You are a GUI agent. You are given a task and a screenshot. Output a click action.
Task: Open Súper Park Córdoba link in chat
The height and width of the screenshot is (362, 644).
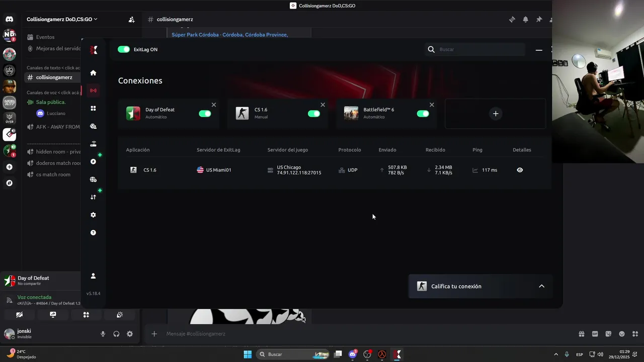point(229,35)
